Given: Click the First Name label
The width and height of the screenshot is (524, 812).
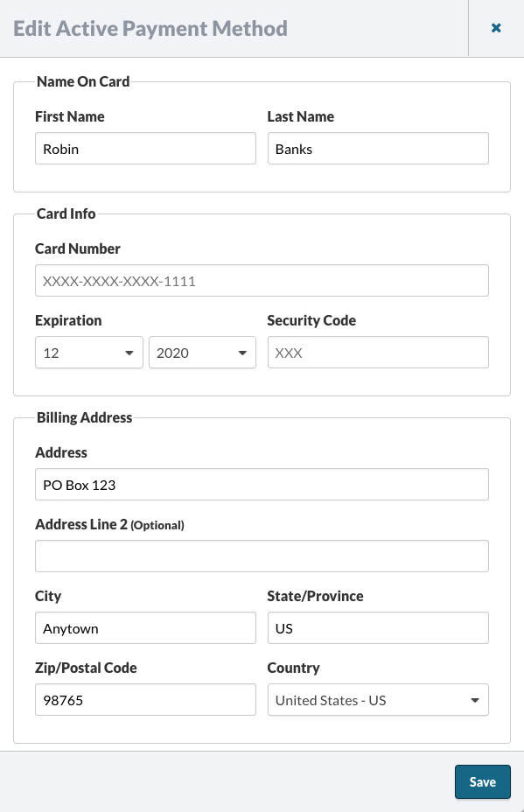Looking at the screenshot, I should [70, 116].
